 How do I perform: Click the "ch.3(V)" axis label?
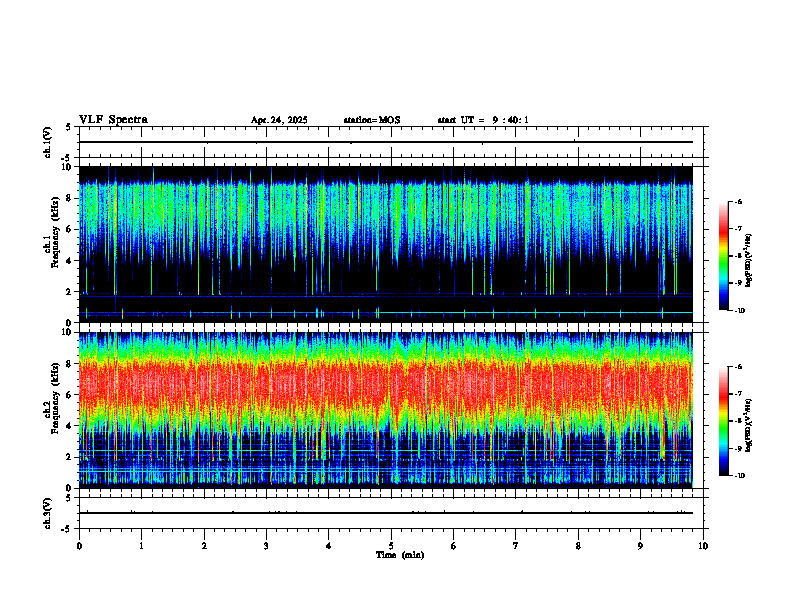47,513
